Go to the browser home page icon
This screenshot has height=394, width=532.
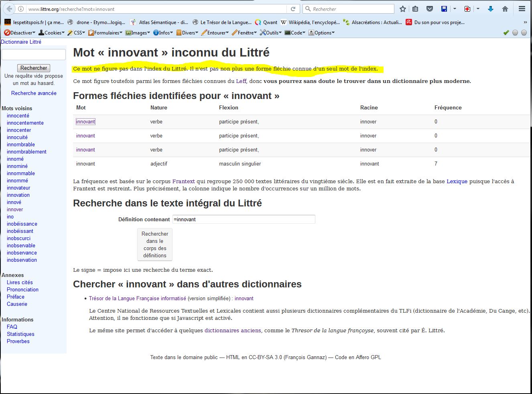click(505, 9)
